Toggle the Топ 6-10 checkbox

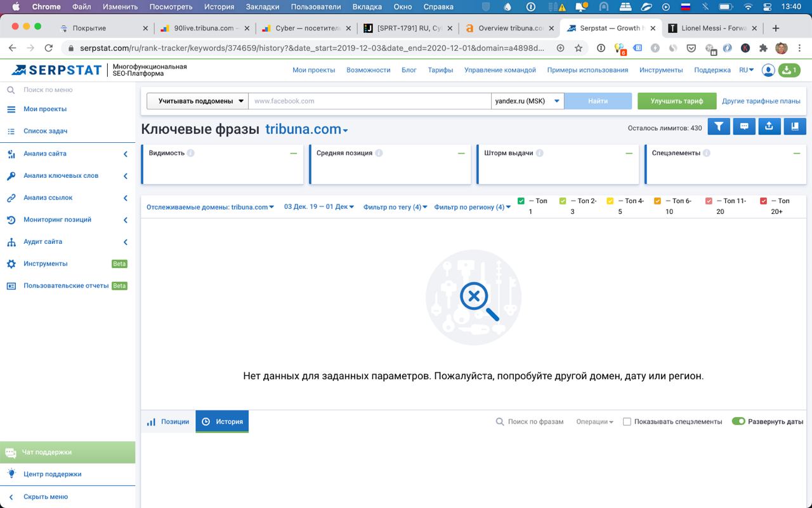657,201
